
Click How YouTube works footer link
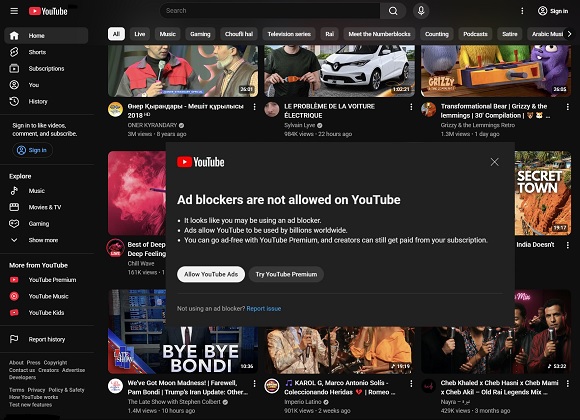(34, 397)
